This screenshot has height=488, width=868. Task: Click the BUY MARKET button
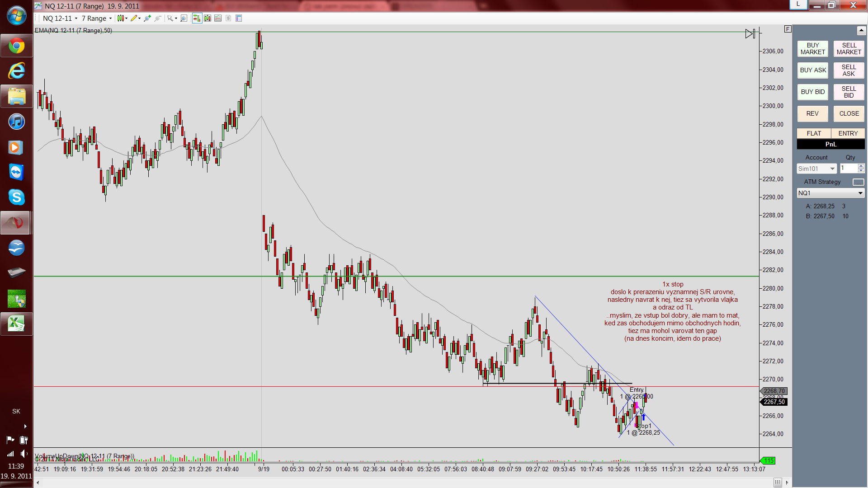coord(812,49)
